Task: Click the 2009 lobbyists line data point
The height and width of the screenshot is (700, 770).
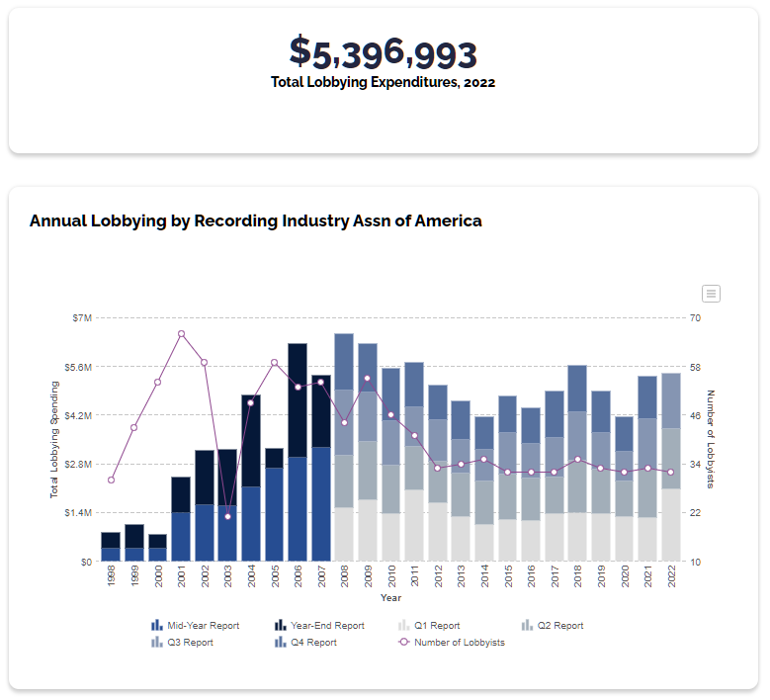Action: [x=368, y=379]
